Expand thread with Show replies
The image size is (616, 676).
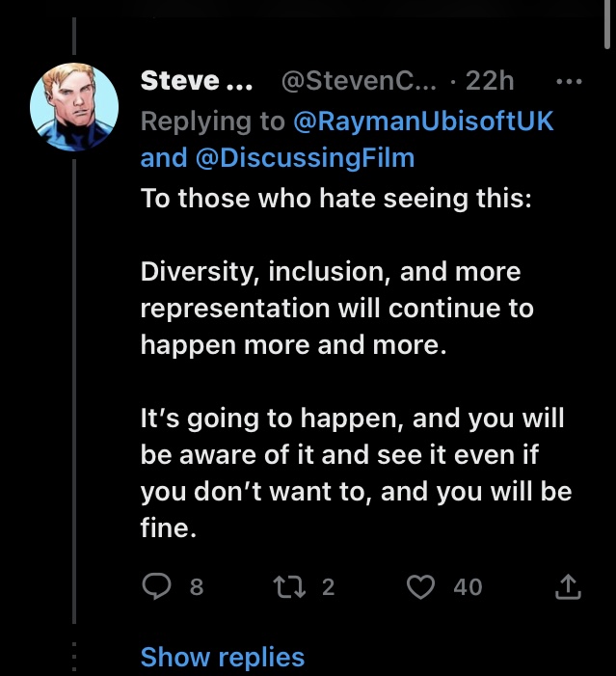(x=223, y=657)
